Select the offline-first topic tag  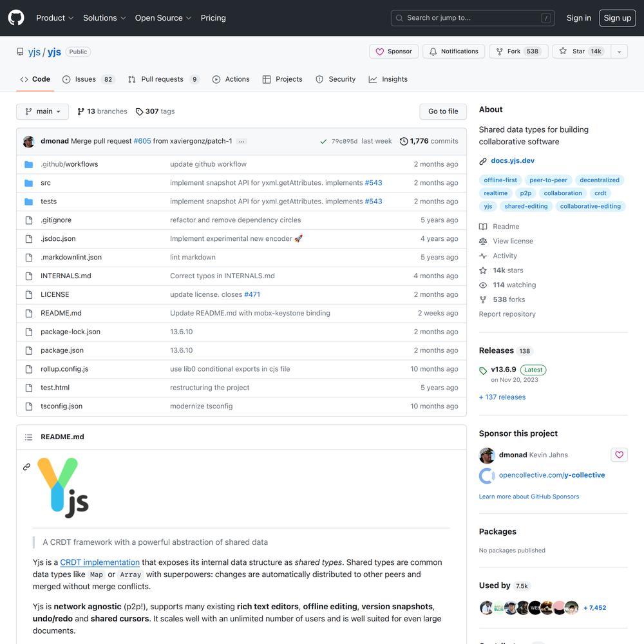coord(500,180)
